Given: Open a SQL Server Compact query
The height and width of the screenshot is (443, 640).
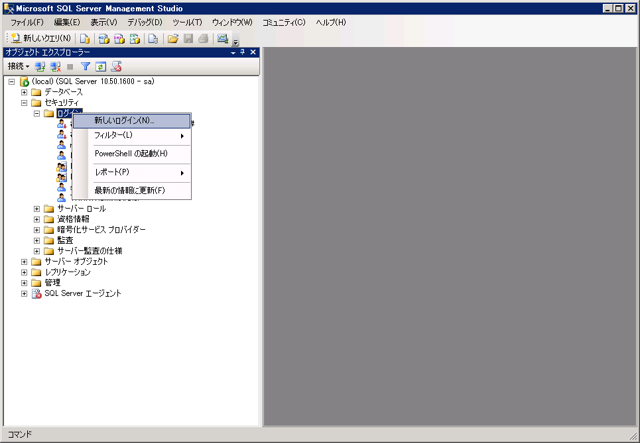Looking at the screenshot, I should click(153, 39).
